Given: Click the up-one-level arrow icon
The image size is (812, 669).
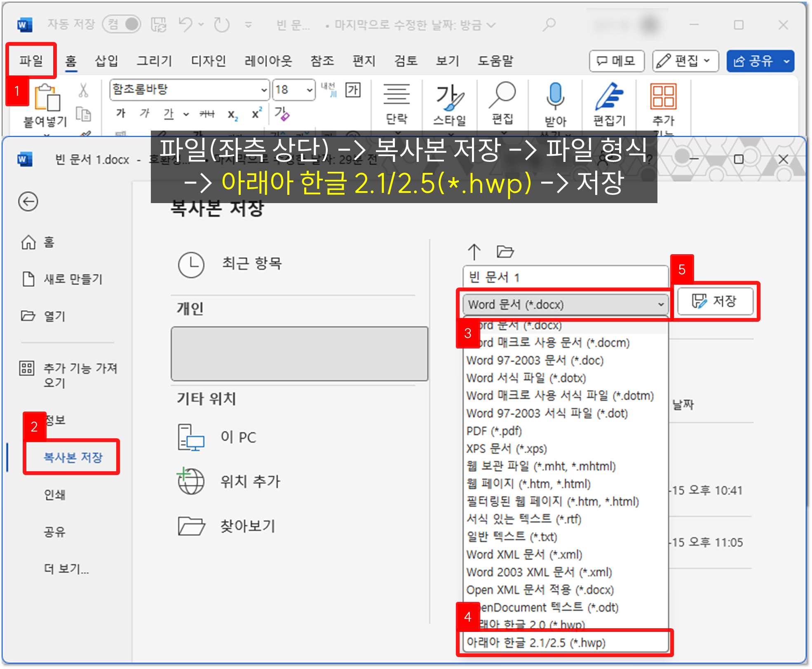Looking at the screenshot, I should click(474, 252).
